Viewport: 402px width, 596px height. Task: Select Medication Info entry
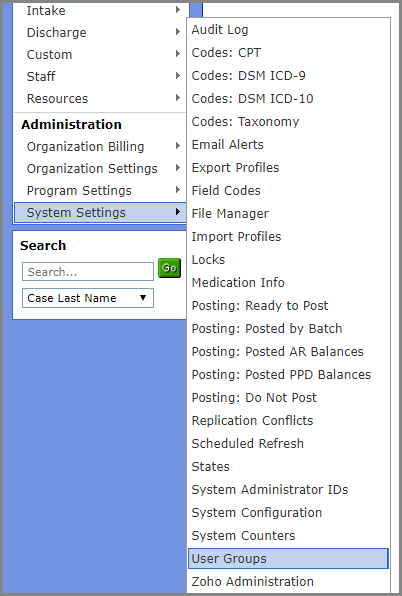coord(288,283)
